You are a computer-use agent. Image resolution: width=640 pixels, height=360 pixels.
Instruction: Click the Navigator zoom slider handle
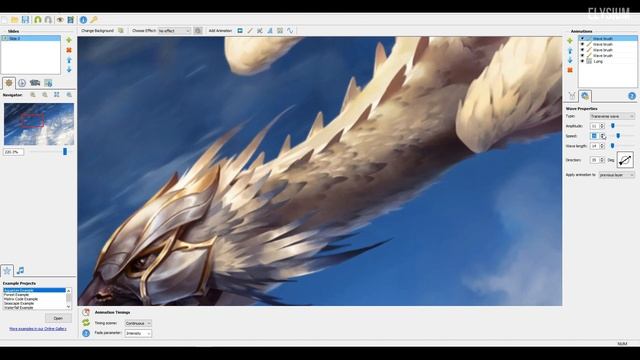(65, 152)
